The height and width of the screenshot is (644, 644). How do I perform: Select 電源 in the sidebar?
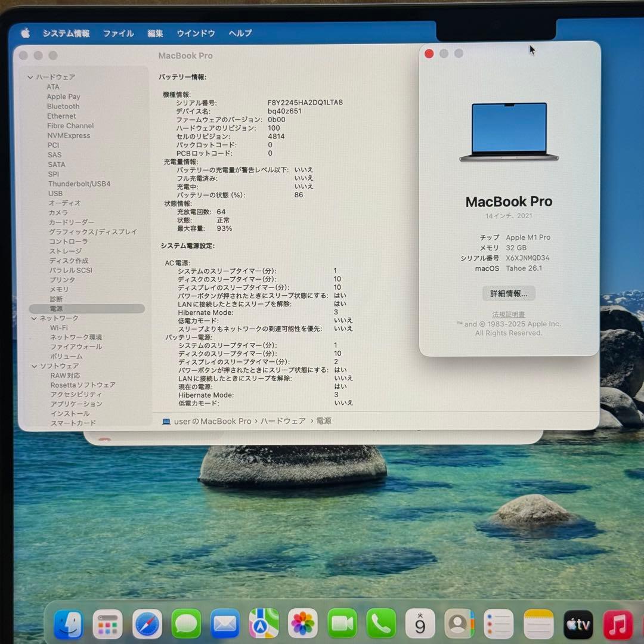coord(86,308)
